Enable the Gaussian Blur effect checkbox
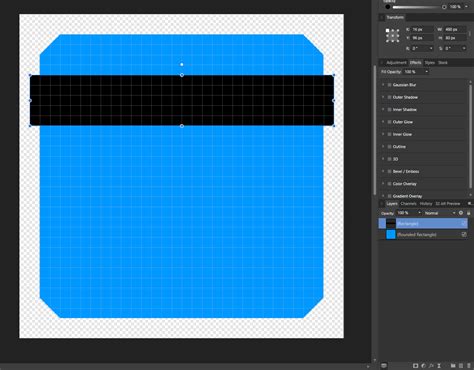This screenshot has height=370, width=474. click(x=389, y=85)
